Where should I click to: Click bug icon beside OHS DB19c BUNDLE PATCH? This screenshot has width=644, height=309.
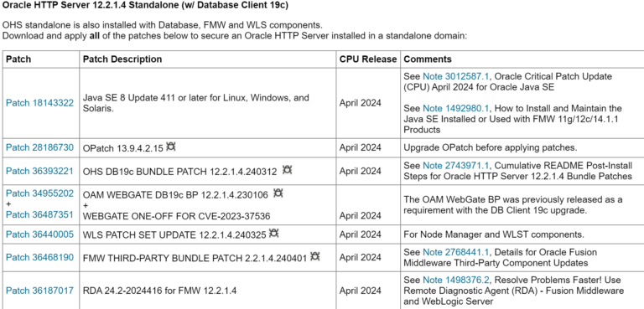click(287, 170)
